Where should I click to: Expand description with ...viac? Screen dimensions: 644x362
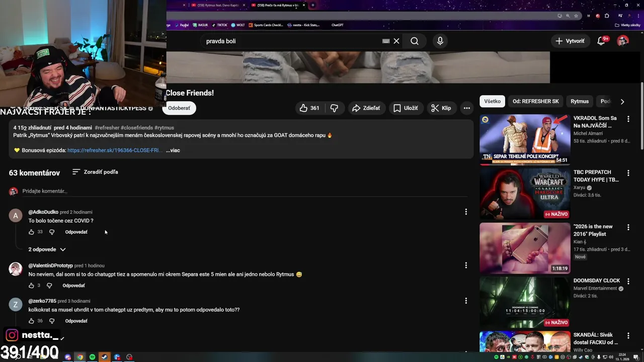(x=173, y=150)
